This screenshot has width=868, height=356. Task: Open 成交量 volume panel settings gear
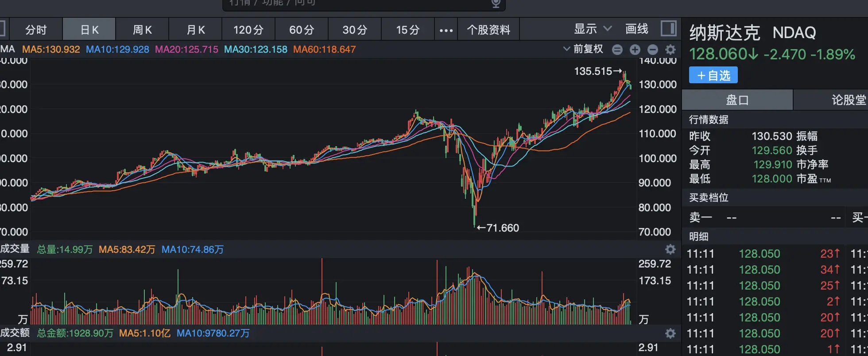pos(670,249)
